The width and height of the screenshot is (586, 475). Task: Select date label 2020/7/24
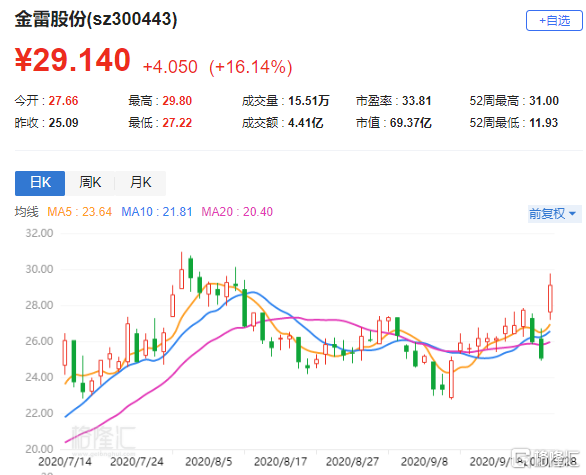(x=137, y=462)
